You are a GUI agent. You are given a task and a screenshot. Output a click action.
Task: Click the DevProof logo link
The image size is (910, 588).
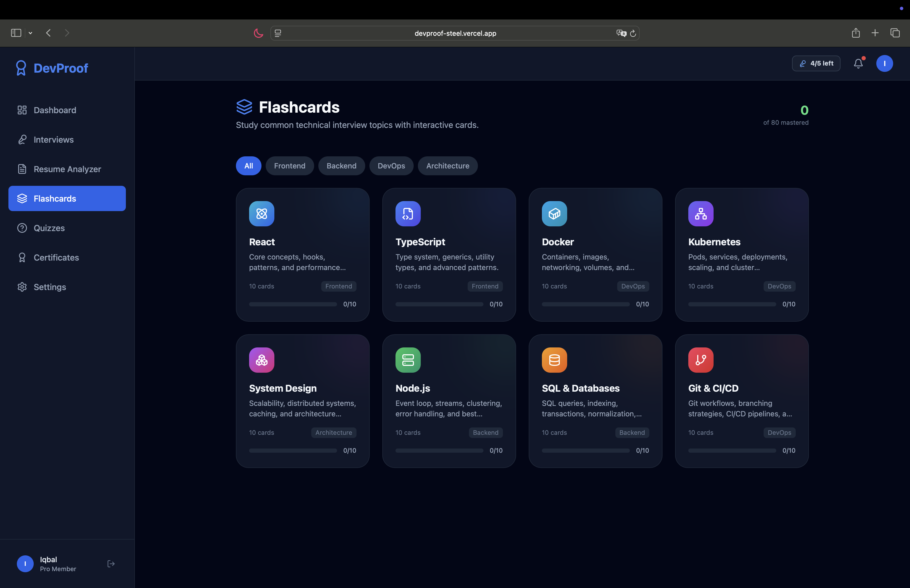click(x=52, y=68)
